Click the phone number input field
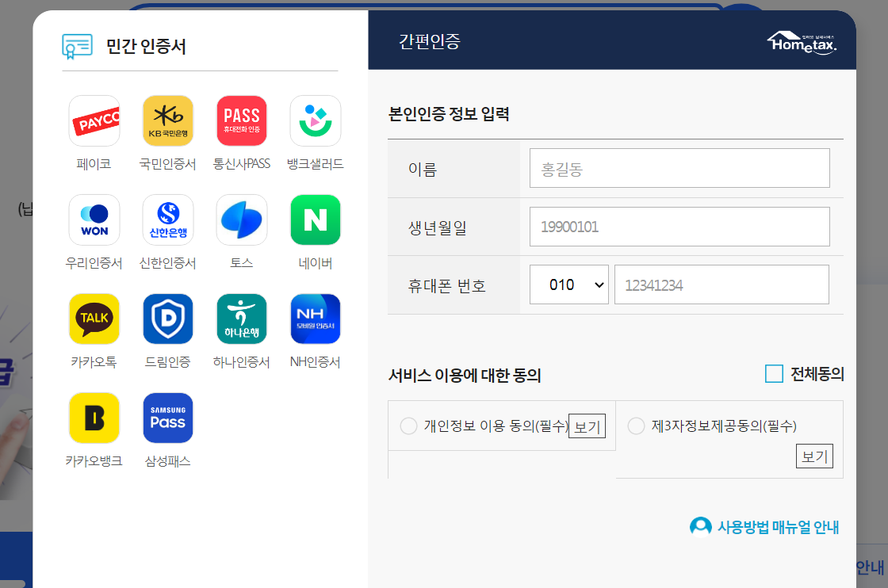Viewport: 888px width, 588px height. click(x=721, y=284)
